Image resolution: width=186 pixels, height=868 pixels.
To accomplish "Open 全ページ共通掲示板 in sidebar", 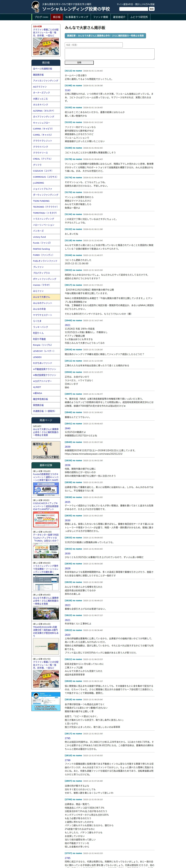I will tap(46, 69).
